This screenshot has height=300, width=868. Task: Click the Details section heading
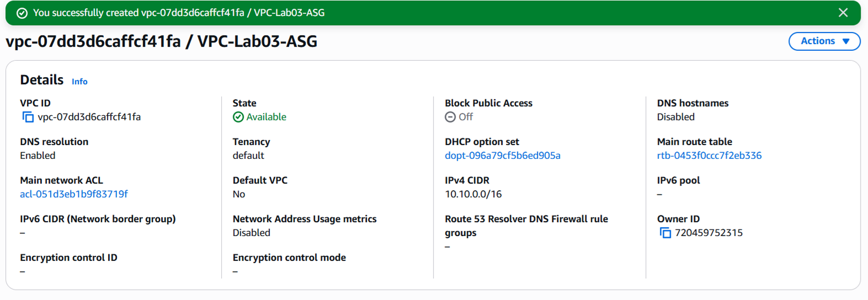[42, 80]
